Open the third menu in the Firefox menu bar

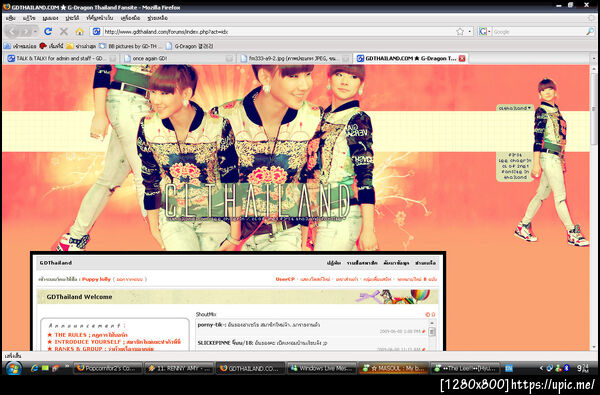(x=50, y=18)
